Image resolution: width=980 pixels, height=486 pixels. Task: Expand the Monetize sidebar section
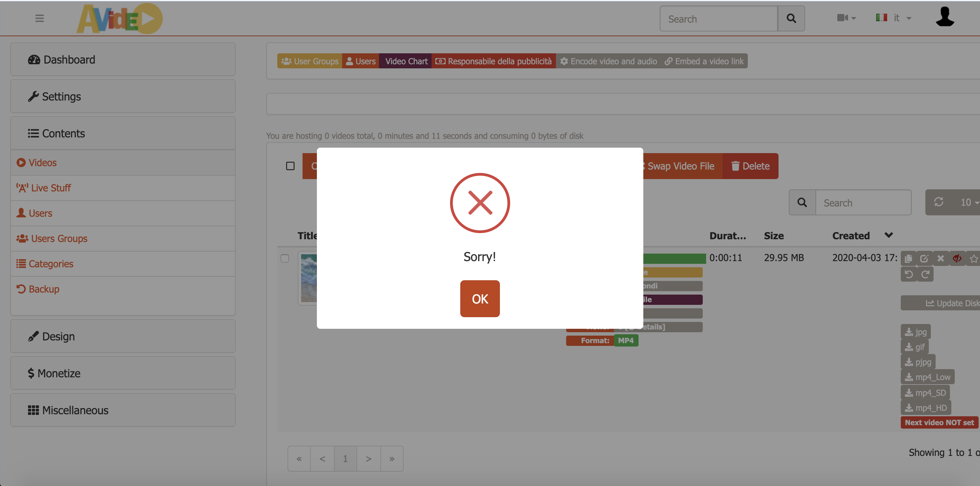(123, 373)
